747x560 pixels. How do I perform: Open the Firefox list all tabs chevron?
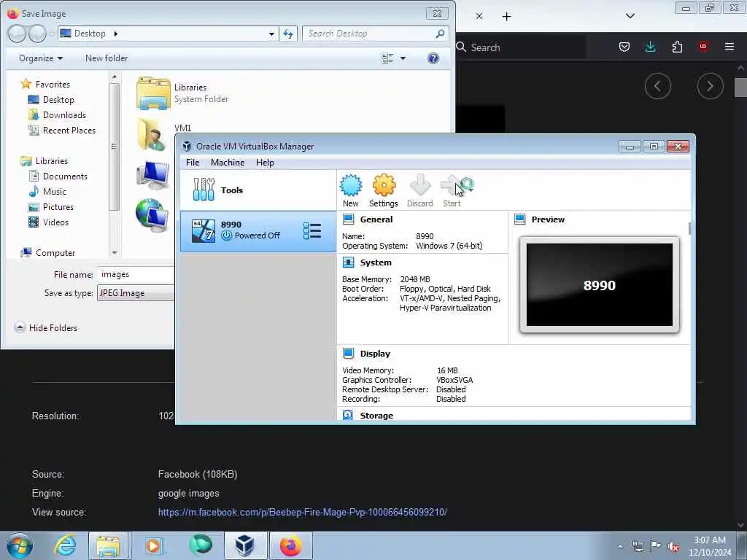pyautogui.click(x=630, y=16)
